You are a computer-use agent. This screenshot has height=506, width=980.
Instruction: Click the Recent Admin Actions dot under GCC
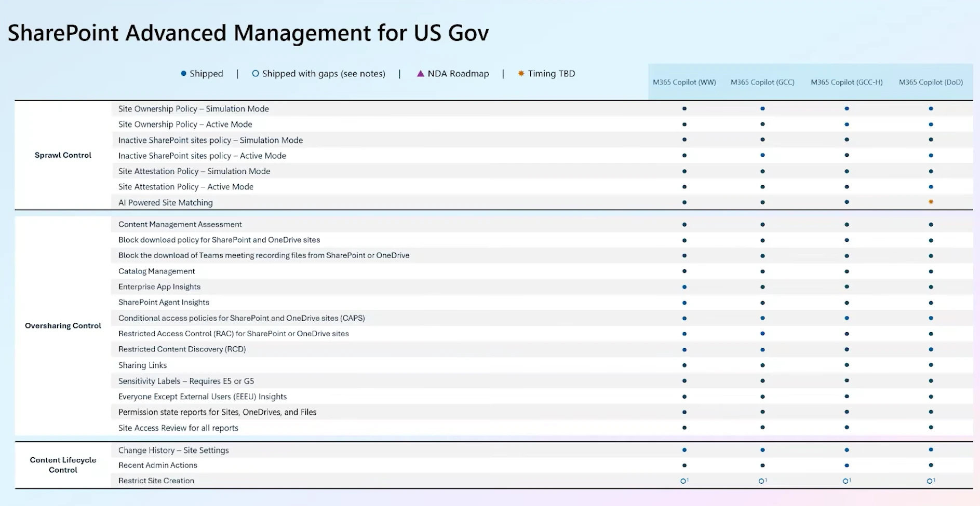click(762, 466)
